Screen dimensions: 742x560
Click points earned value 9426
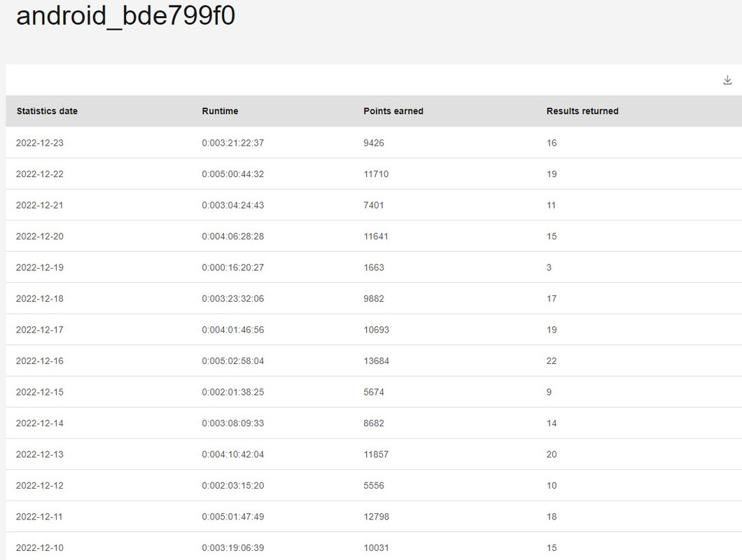click(374, 143)
